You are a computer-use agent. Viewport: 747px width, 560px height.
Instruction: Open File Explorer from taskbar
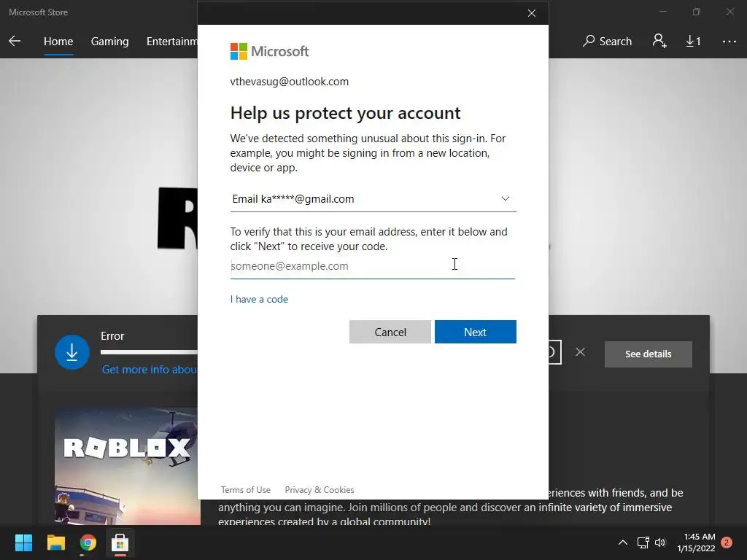click(55, 542)
